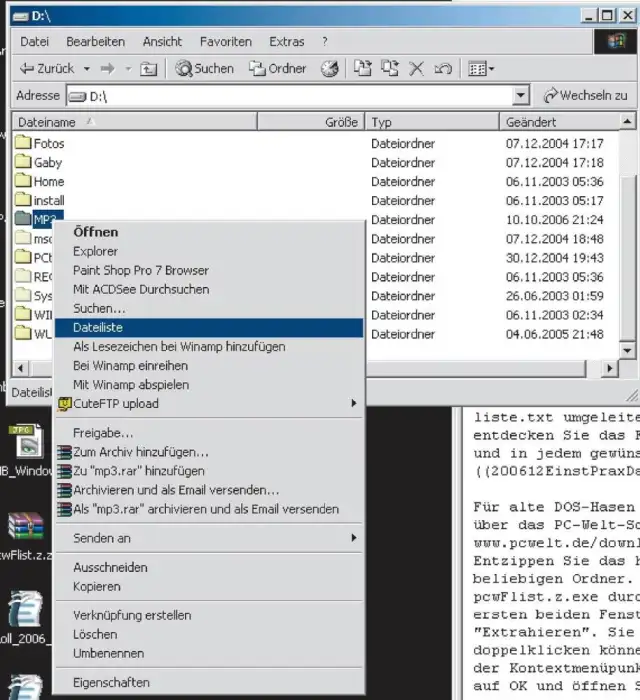Image resolution: width=640 pixels, height=700 pixels.
Task: Open the Fotos folder icon
Action: pos(24,143)
